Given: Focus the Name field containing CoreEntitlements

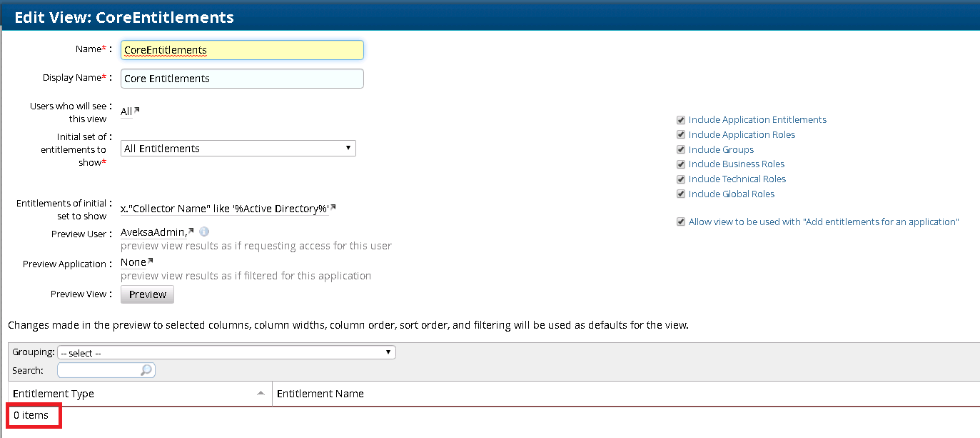Looking at the screenshot, I should [242, 50].
